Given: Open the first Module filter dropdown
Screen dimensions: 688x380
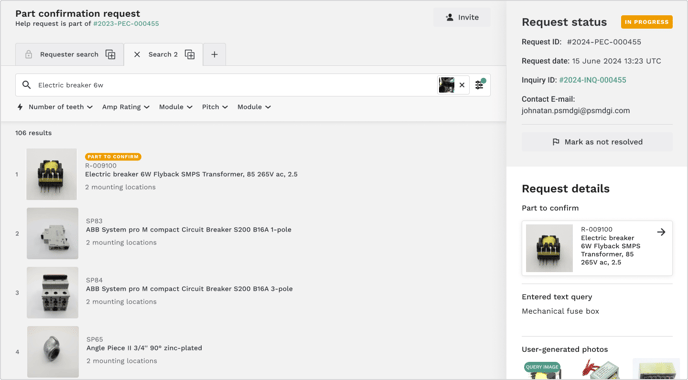Looking at the screenshot, I should [x=176, y=107].
